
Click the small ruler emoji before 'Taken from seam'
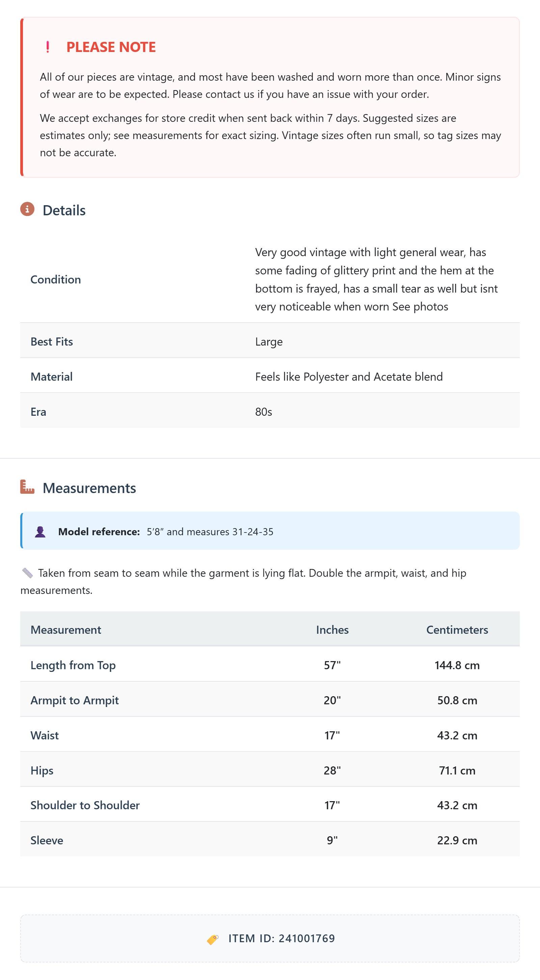coord(27,573)
